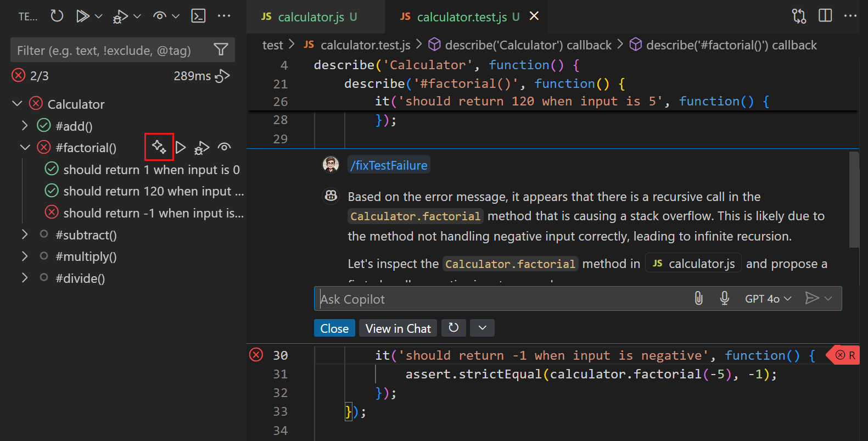
Task: Click the Debug Tests icon in toolbar
Action: [120, 16]
